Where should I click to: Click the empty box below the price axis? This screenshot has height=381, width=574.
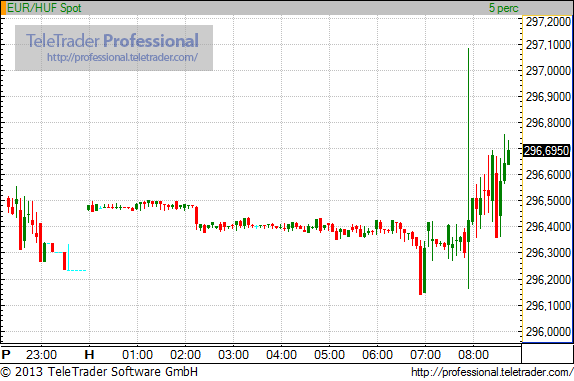pos(547,354)
